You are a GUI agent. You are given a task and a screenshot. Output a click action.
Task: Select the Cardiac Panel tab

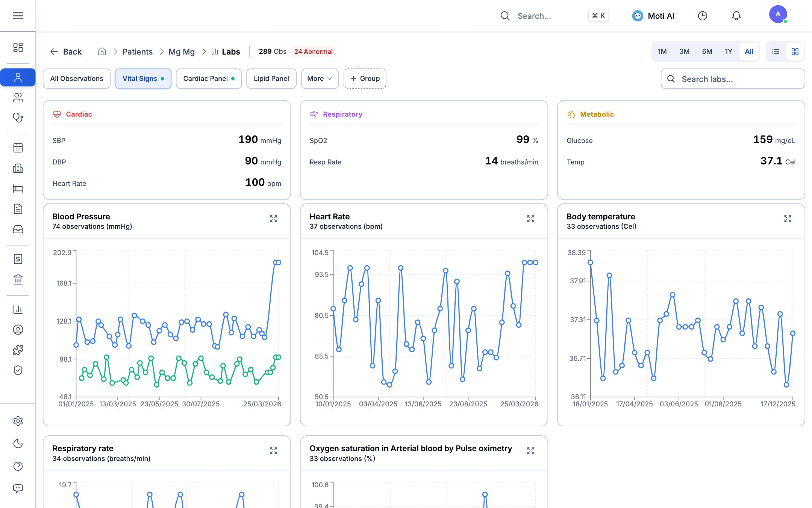tap(209, 79)
